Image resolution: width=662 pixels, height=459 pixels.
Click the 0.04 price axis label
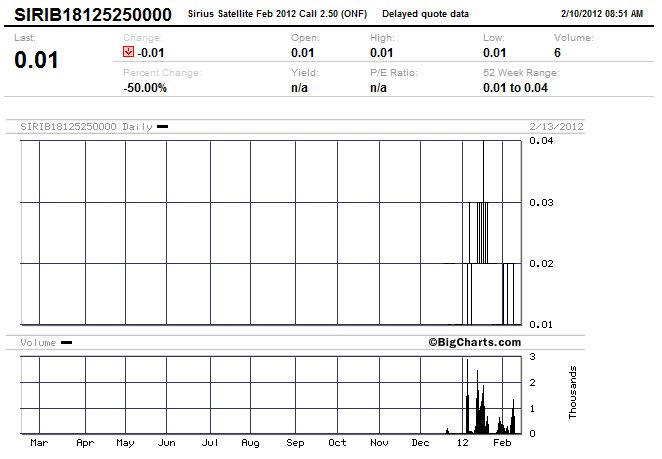(541, 141)
